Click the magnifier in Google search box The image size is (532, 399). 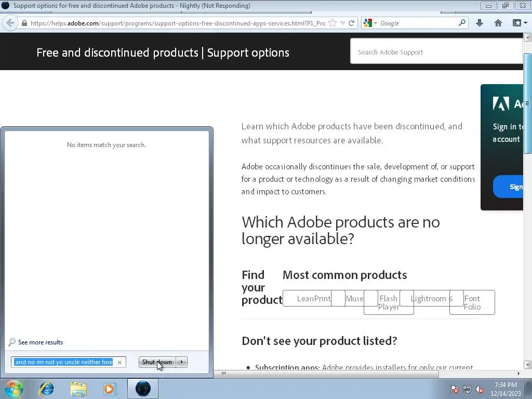click(462, 23)
